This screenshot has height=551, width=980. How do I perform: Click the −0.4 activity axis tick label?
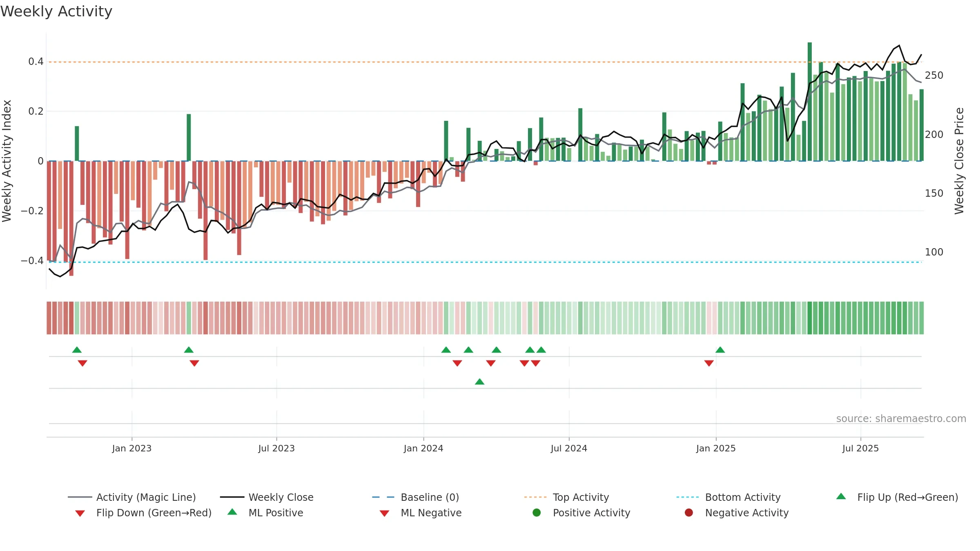coord(32,260)
